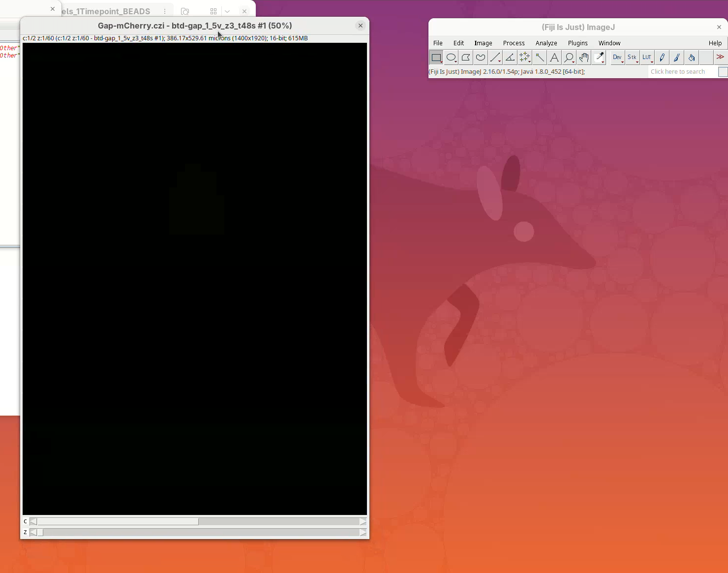
Task: Select the Rectangle selection tool
Action: 436,58
